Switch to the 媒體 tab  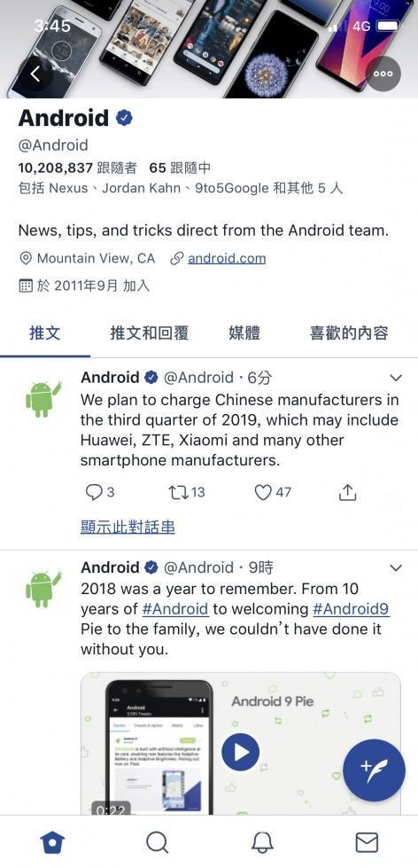tap(244, 332)
